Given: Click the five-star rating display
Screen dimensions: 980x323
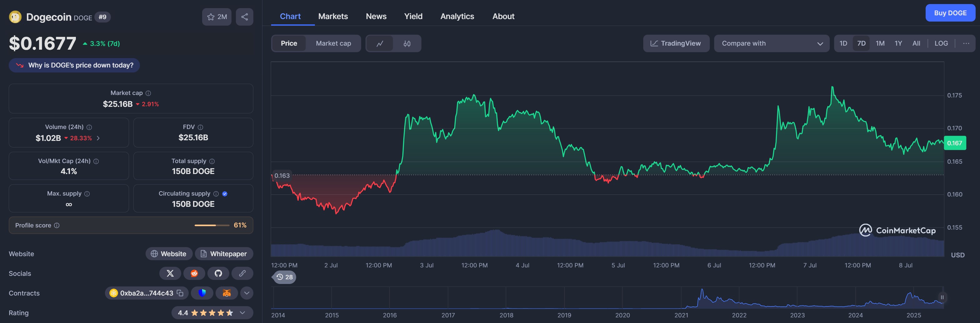Looking at the screenshot, I should [212, 313].
